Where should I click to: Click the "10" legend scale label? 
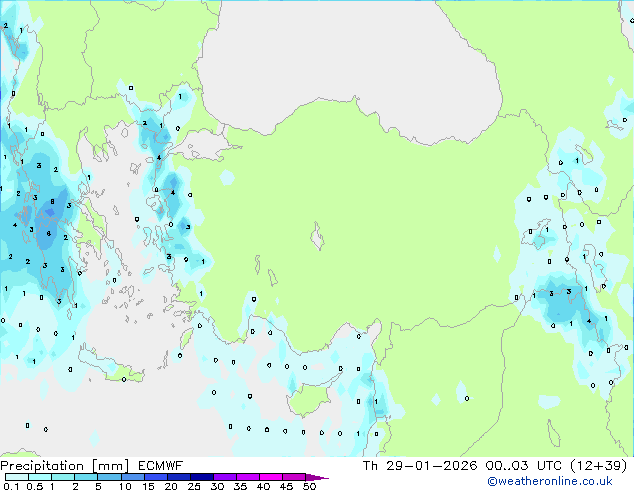[x=125, y=486]
